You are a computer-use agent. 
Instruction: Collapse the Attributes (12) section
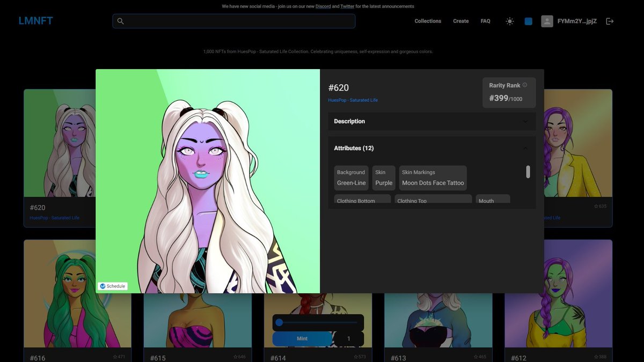click(x=432, y=148)
